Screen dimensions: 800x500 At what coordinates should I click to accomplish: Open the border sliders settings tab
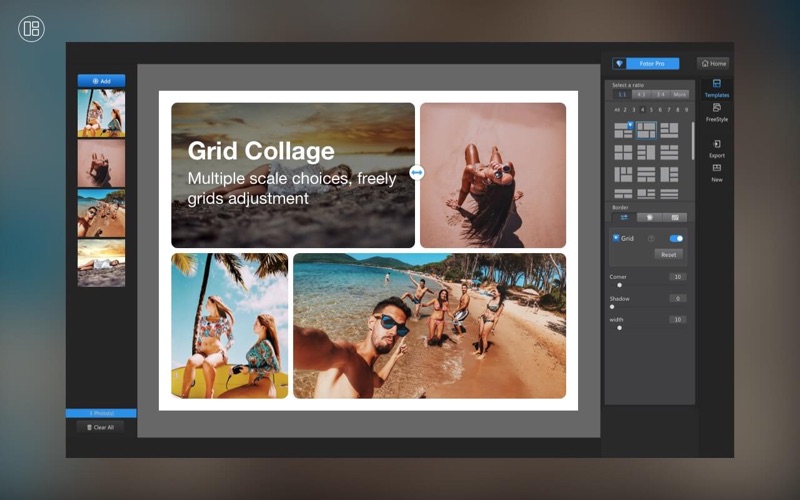623,217
